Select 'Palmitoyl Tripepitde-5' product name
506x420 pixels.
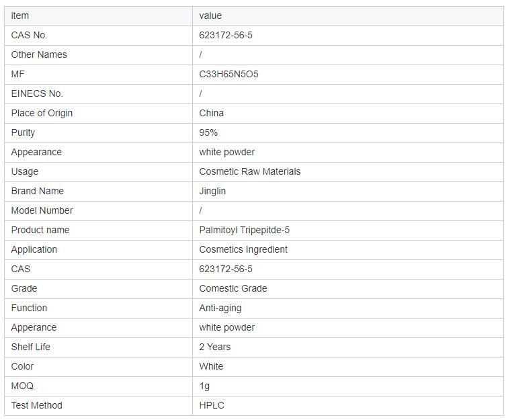245,230
